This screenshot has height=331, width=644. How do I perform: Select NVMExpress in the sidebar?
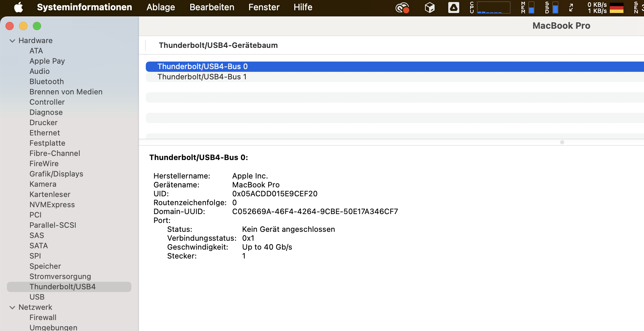pos(52,204)
